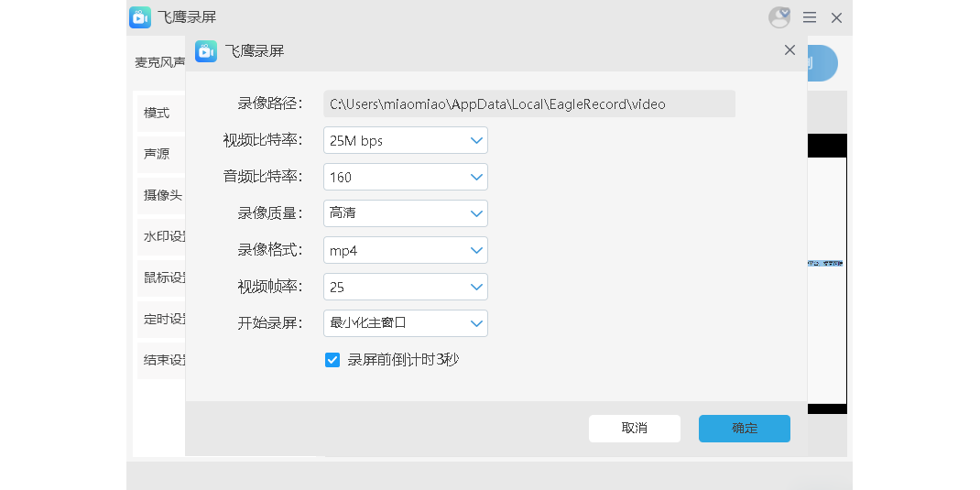The image size is (980, 490).
Task: Click the blue button behind the dialog's top-right
Action: click(x=823, y=63)
